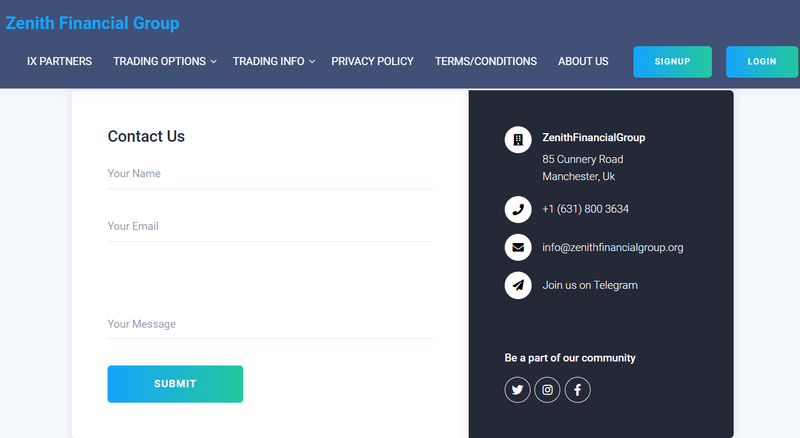Image resolution: width=800 pixels, height=438 pixels.
Task: Focus the Your Email input field
Action: pos(270,227)
